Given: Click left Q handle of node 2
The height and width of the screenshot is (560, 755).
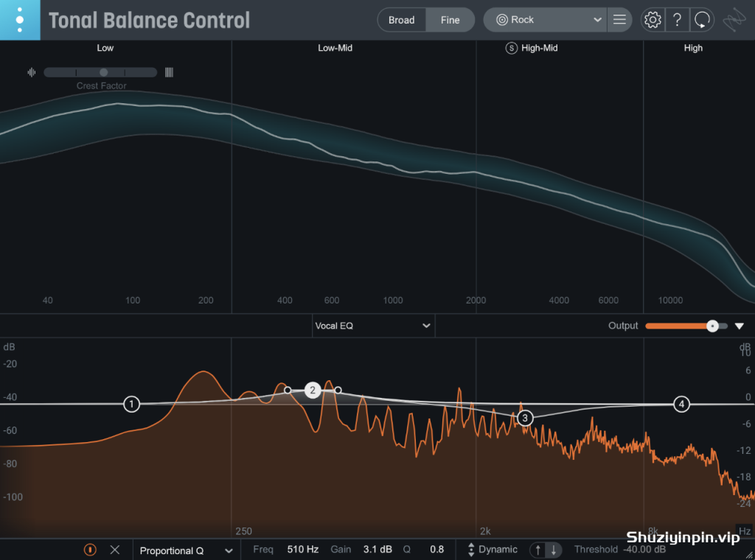Looking at the screenshot, I should (x=288, y=391).
